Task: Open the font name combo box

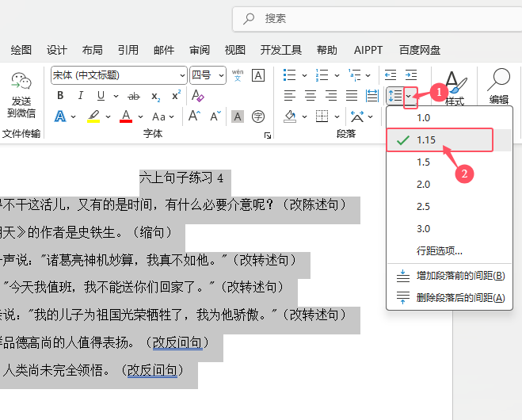Action: [119, 75]
